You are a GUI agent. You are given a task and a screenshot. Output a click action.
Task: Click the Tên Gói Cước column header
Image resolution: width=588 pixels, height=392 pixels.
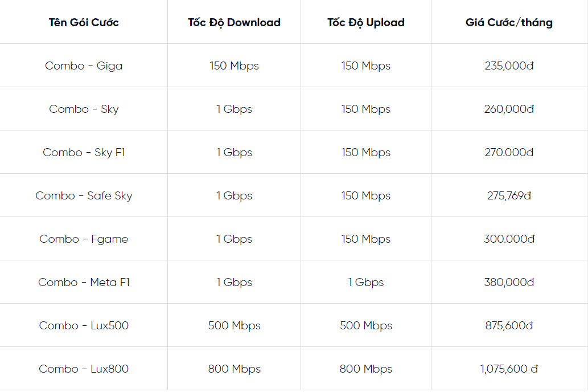tap(84, 23)
